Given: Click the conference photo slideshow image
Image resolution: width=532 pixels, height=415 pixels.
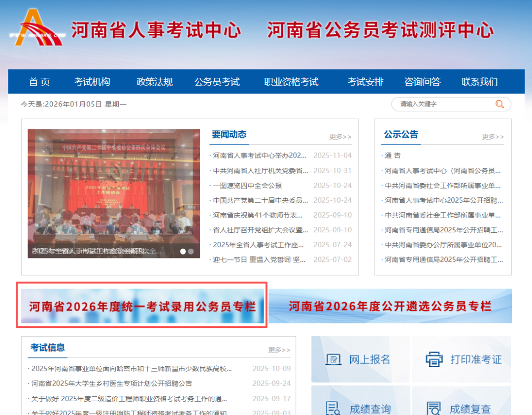Looking at the screenshot, I should pyautogui.click(x=114, y=193).
